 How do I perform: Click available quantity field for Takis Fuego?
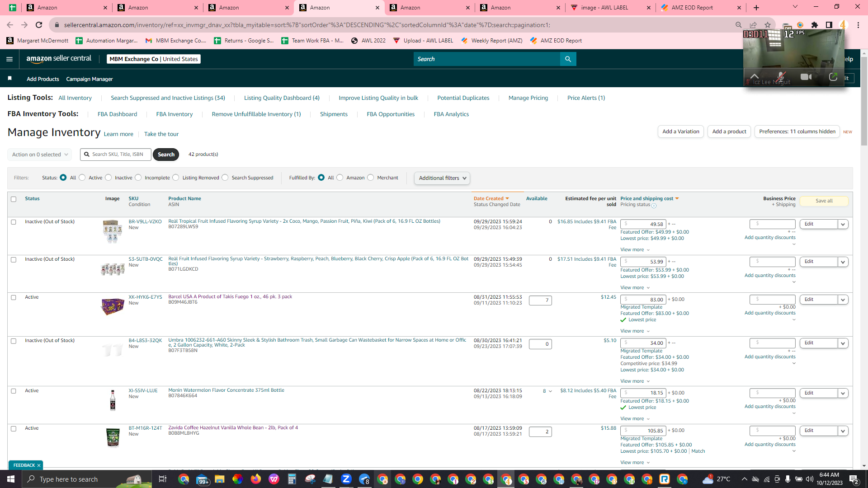[540, 300]
